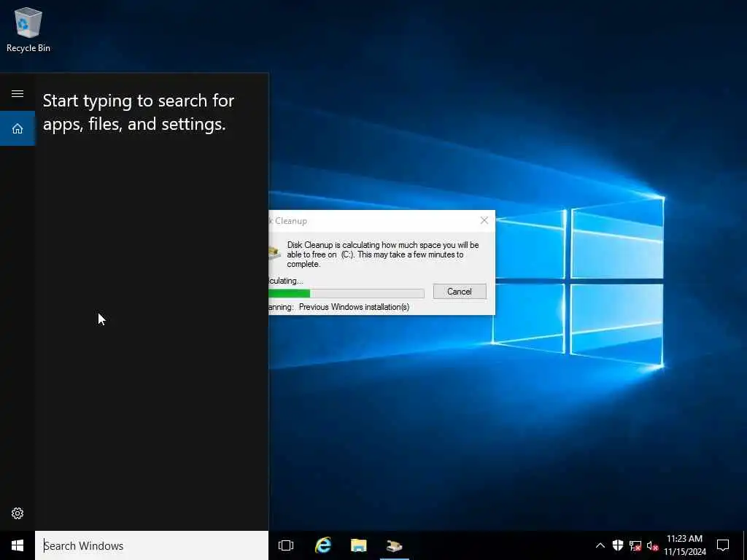Image resolution: width=747 pixels, height=560 pixels.
Task: Open the Recycle Bin desktop icon
Action: [28, 29]
